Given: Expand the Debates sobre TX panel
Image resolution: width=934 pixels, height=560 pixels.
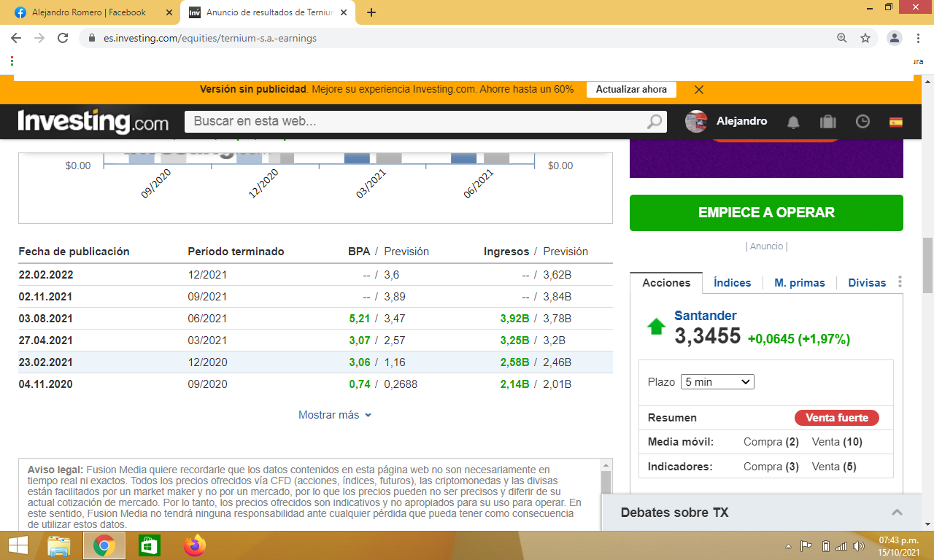Looking at the screenshot, I should 897,513.
